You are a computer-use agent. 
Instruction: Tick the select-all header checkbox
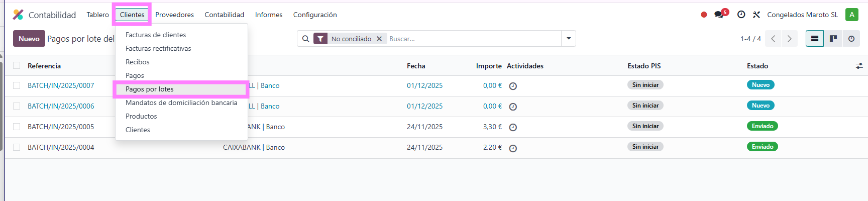coord(17,66)
